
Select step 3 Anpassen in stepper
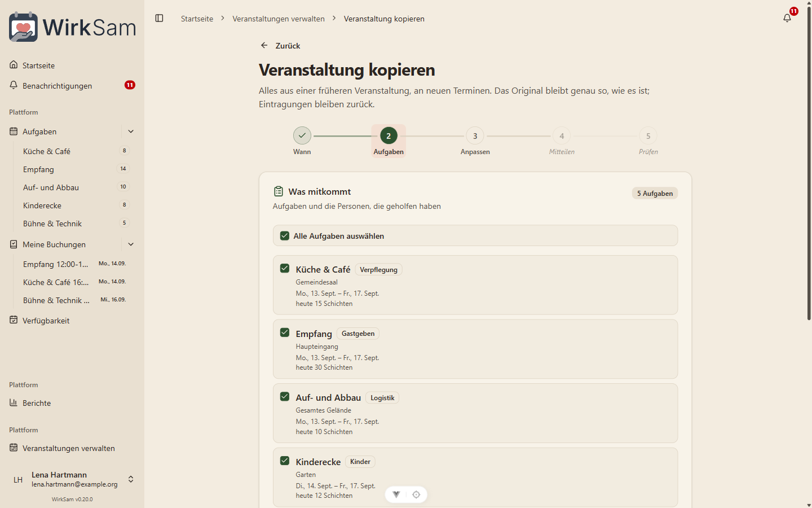[475, 136]
